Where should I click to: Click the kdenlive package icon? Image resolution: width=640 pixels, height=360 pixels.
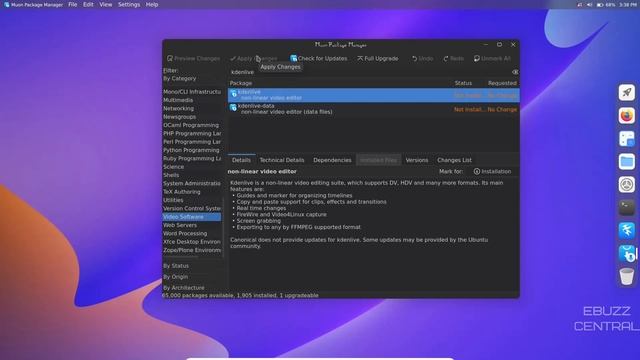pos(233,95)
